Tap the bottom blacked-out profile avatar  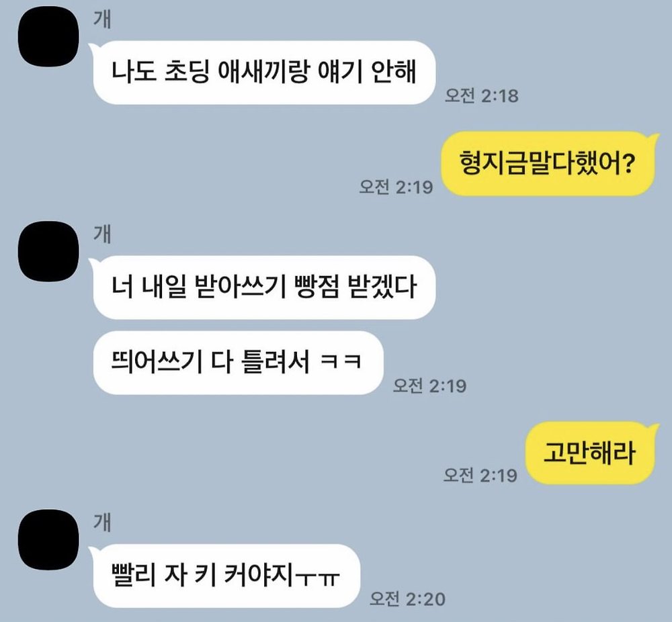point(48,539)
